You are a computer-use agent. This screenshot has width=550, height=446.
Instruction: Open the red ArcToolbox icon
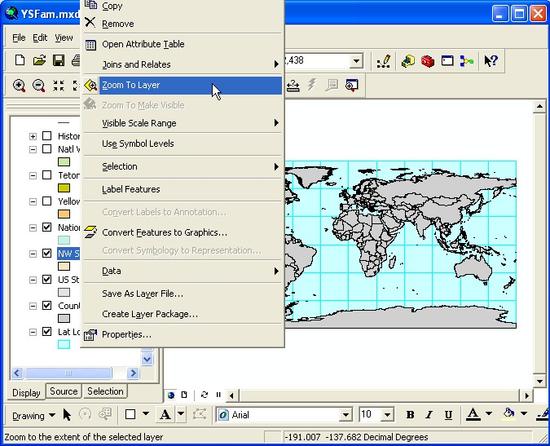pyautogui.click(x=428, y=61)
